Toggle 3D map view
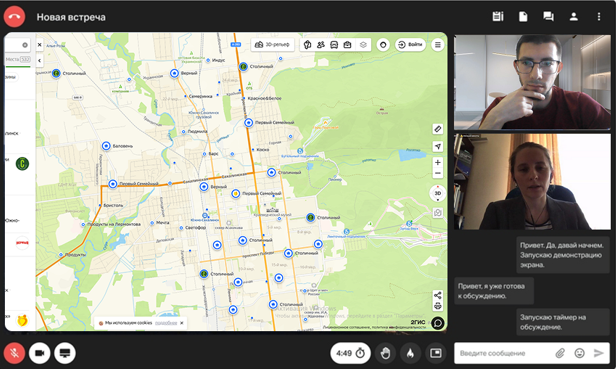The height and width of the screenshot is (369, 616). pyautogui.click(x=438, y=193)
